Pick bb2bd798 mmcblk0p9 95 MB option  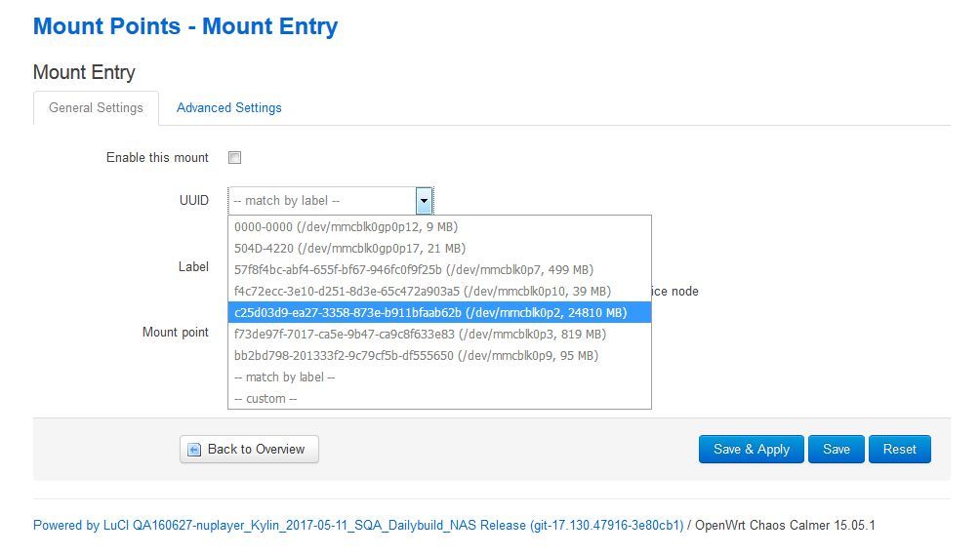point(439,355)
